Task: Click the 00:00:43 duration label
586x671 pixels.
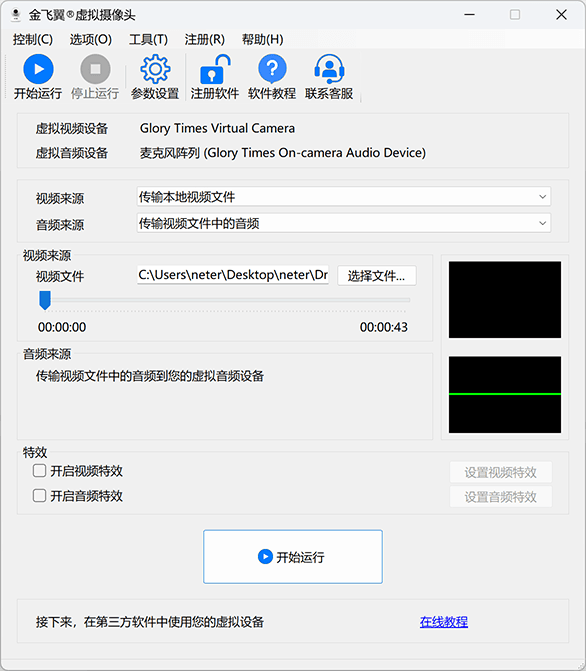Action: pos(384,327)
